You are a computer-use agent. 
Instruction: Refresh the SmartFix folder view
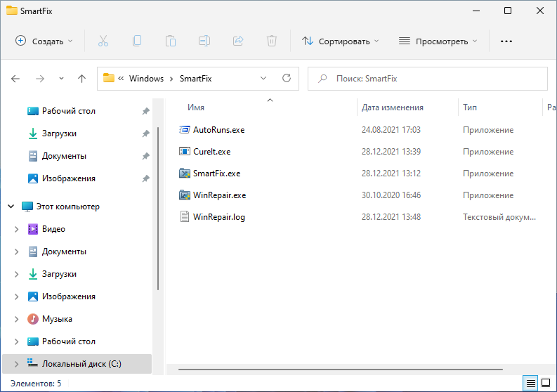click(x=287, y=78)
